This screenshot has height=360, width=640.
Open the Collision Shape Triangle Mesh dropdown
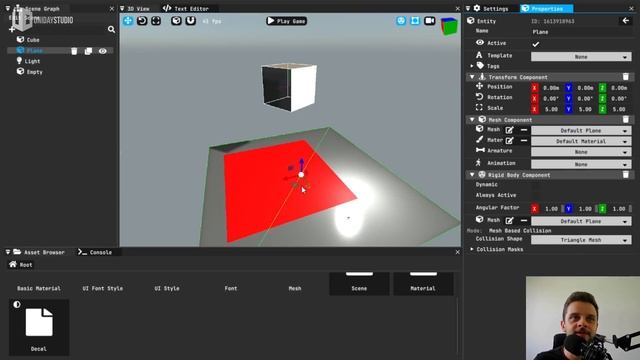point(581,240)
